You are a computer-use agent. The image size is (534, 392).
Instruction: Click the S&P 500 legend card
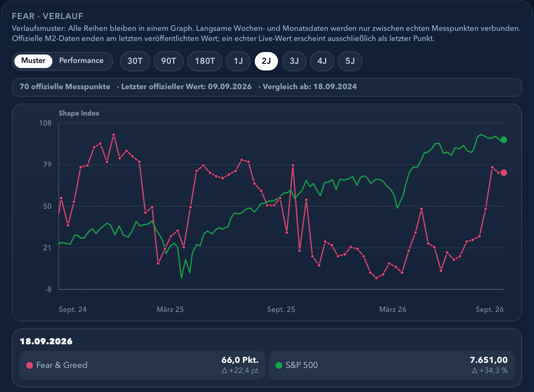(392, 365)
